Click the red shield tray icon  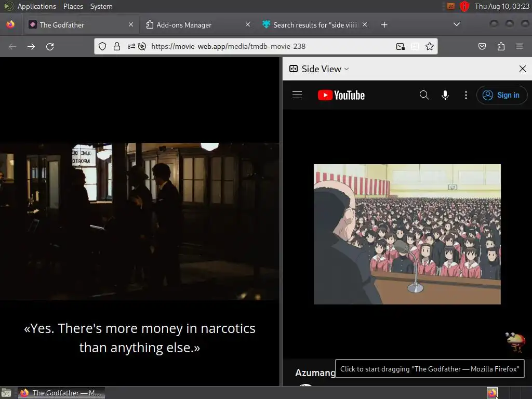pos(464,6)
